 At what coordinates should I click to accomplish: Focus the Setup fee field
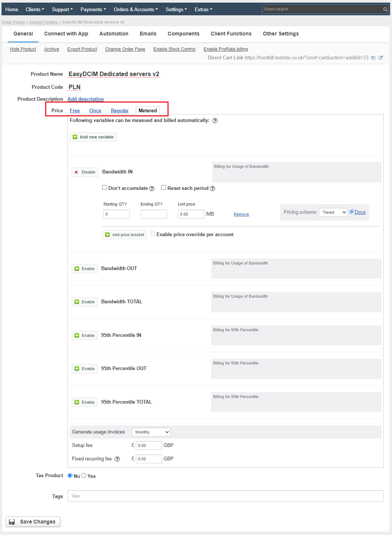pyautogui.click(x=149, y=445)
